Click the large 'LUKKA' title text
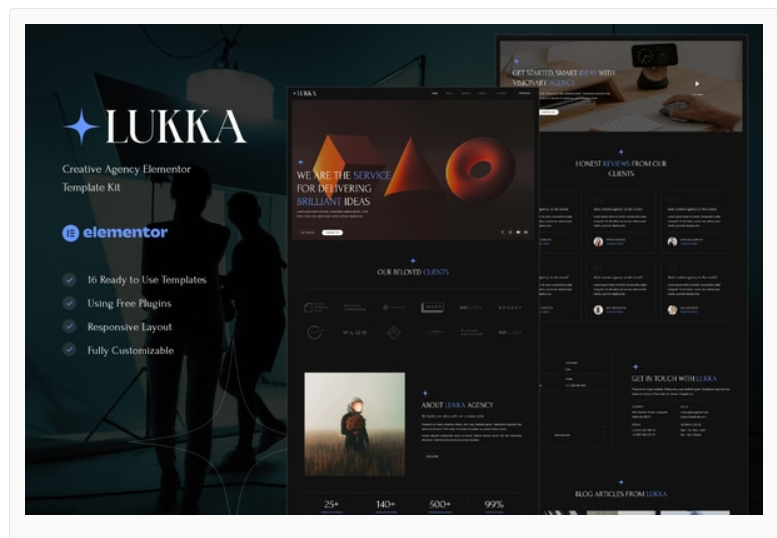 (176, 127)
